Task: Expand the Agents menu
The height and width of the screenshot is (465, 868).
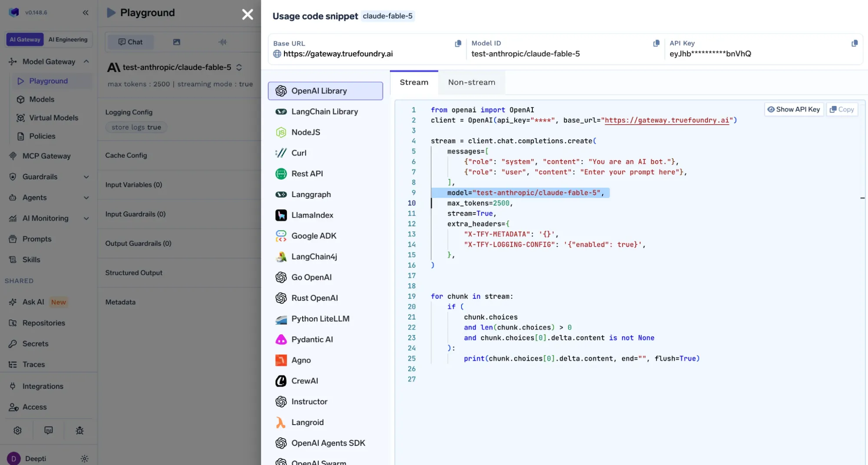Action: [x=86, y=198]
